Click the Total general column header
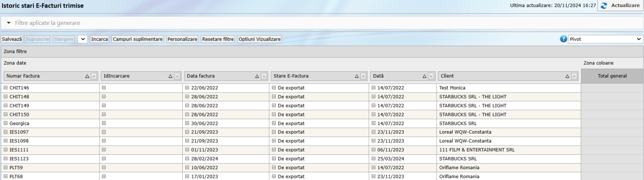 click(x=612, y=76)
